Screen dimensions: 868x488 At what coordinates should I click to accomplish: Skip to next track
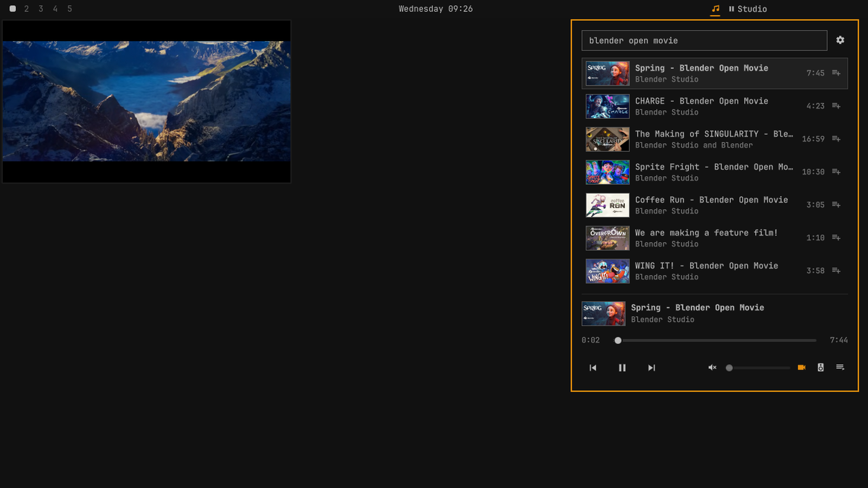tap(652, 368)
